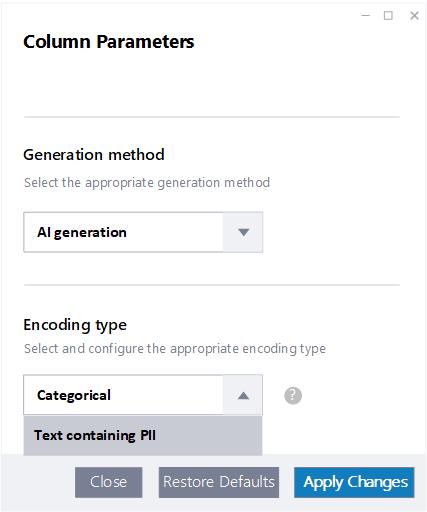Viewport: 427px width, 512px height.
Task: Click the AI generation combo box field
Action: (x=143, y=232)
